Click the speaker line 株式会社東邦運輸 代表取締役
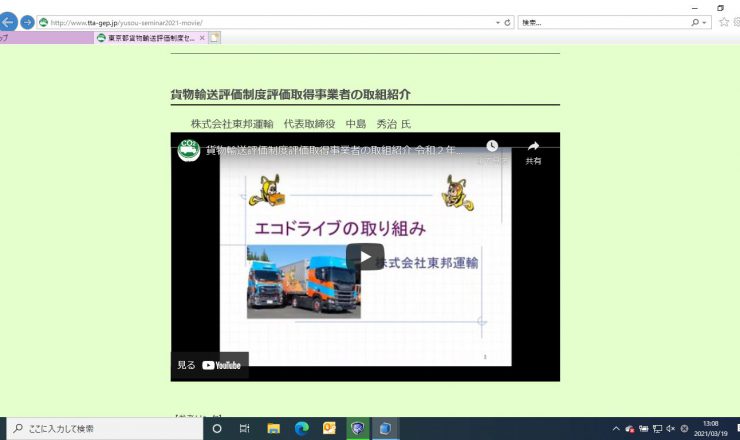This screenshot has width=740, height=440. click(x=301, y=124)
